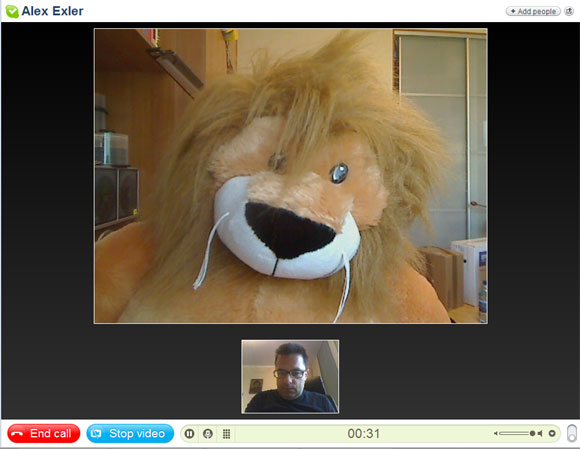Stop video sharing with Stop video button

tap(130, 433)
